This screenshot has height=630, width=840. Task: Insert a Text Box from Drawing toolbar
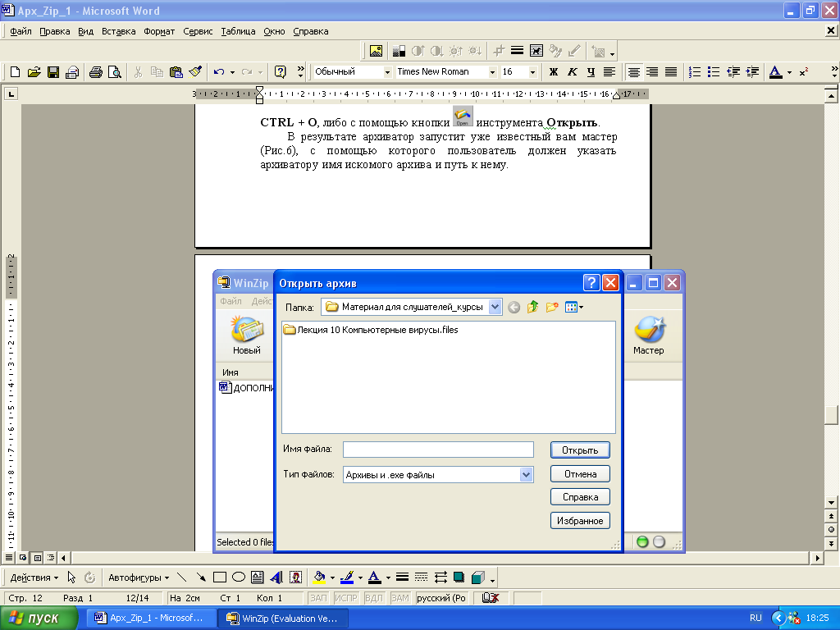(x=257, y=577)
